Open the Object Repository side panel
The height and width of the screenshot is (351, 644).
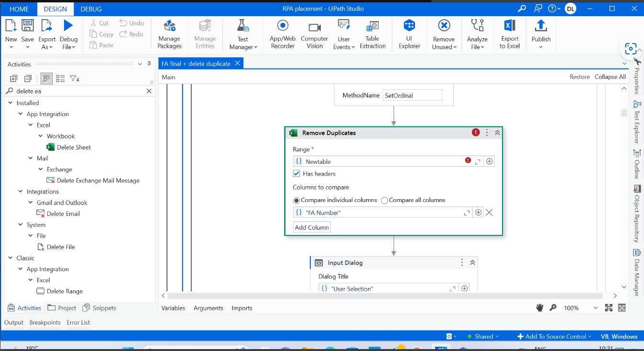(637, 213)
